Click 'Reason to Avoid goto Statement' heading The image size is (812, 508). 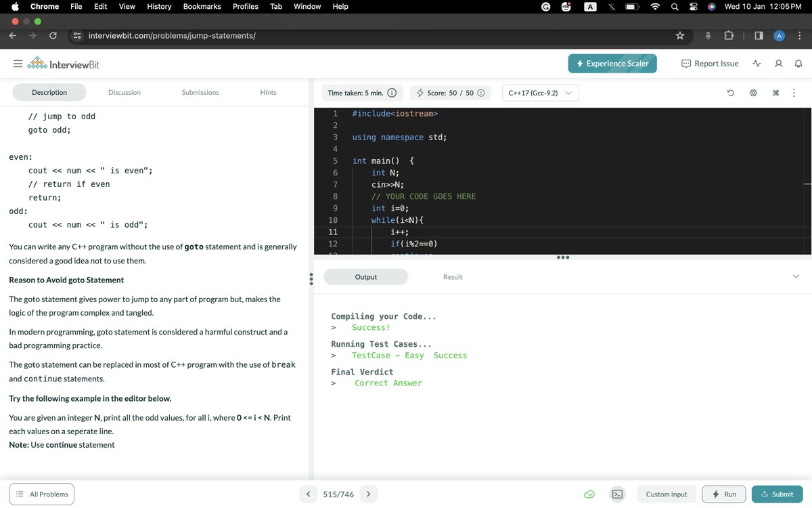tap(66, 280)
